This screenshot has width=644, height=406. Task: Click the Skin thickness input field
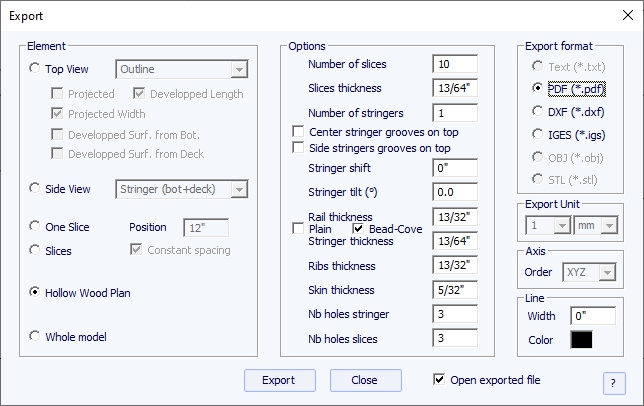[x=455, y=290]
